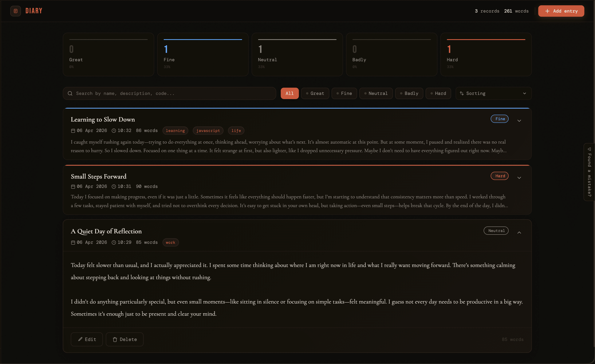The image size is (595, 364).
Task: Select the Neutral stats card
Action: (297, 55)
